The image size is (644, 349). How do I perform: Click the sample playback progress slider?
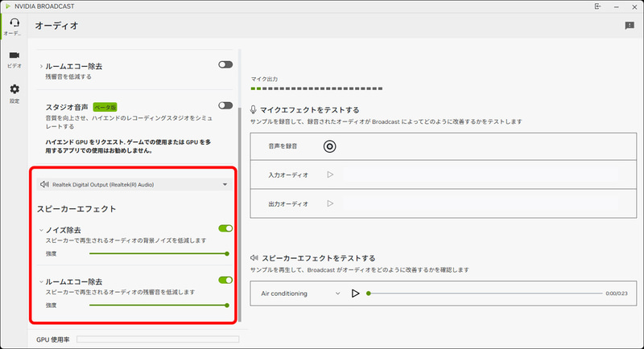485,294
